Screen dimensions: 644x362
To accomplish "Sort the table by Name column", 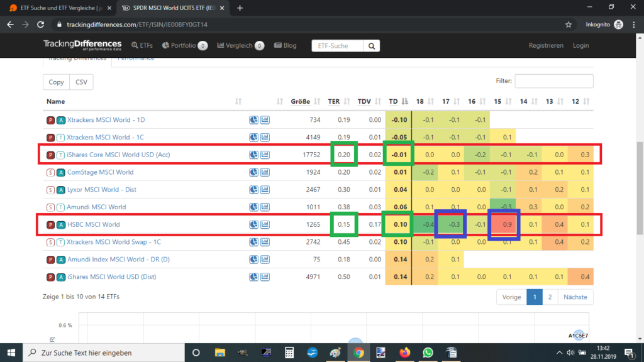I will coord(143,101).
